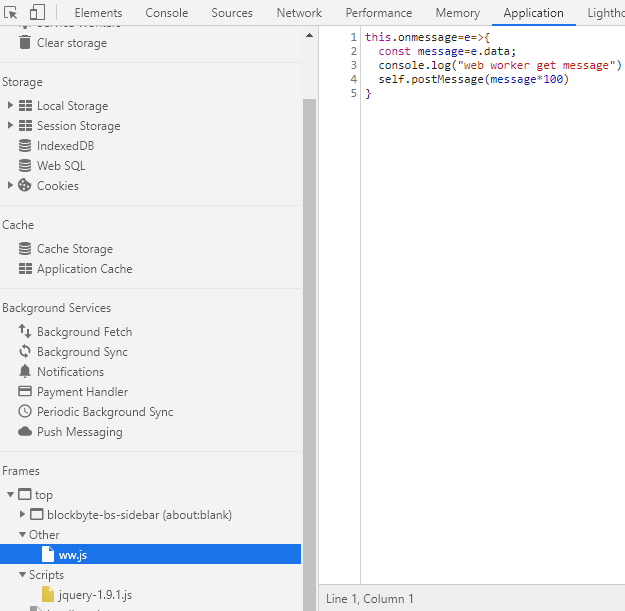The height and width of the screenshot is (611, 625).
Task: Click the inspect element picker icon
Action: pos(12,13)
